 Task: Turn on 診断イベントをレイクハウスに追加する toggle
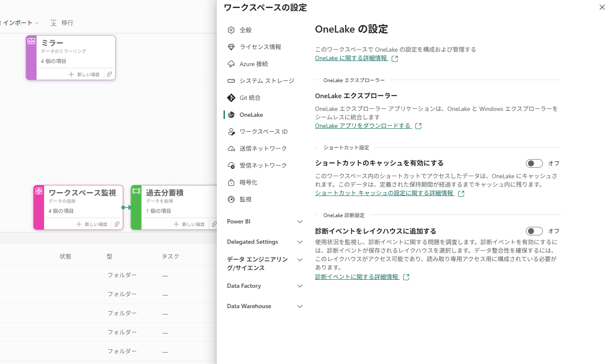[x=534, y=231]
